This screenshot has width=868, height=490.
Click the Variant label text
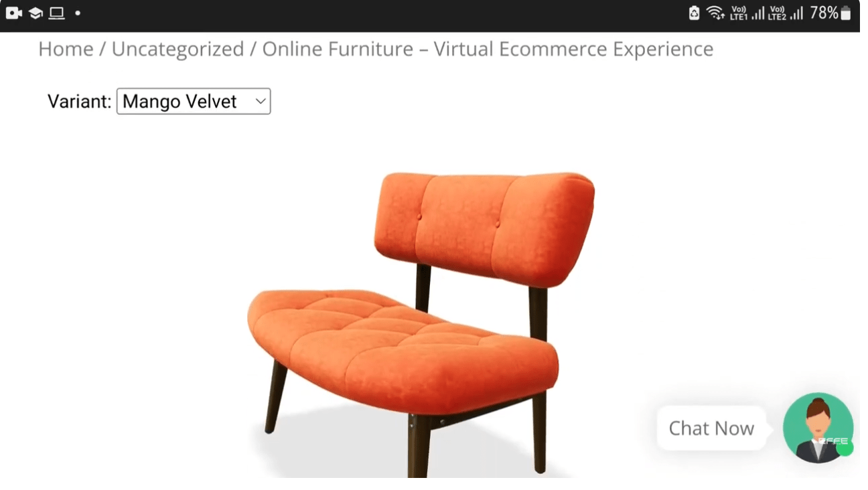point(79,102)
